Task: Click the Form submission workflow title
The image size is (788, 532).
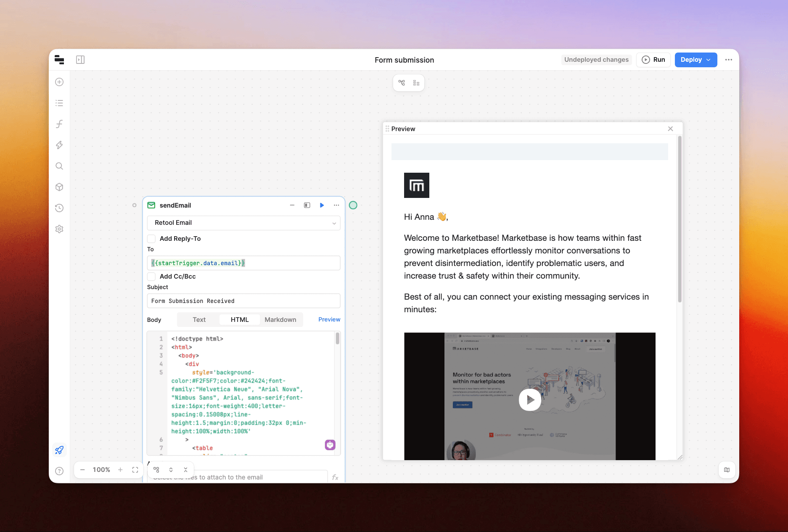Action: pyautogui.click(x=405, y=60)
